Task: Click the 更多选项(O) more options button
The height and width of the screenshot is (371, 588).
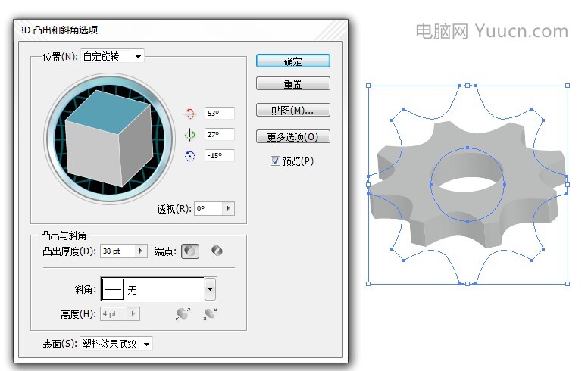Action: [x=293, y=137]
